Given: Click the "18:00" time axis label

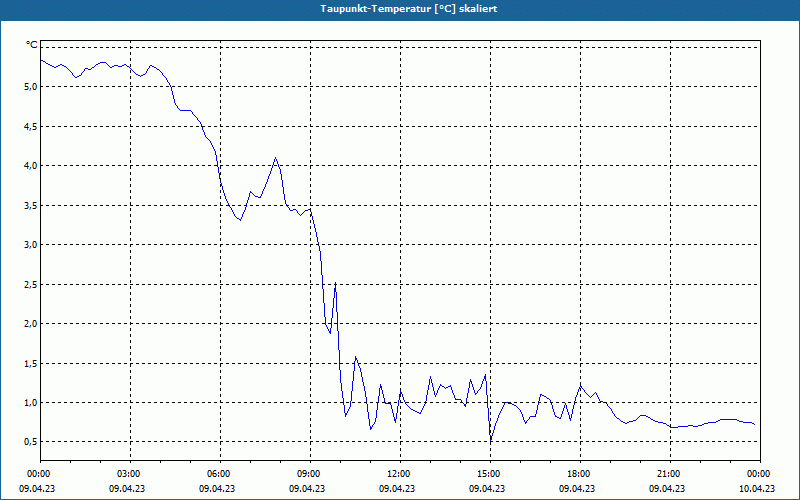Looking at the screenshot, I should click(x=580, y=474).
